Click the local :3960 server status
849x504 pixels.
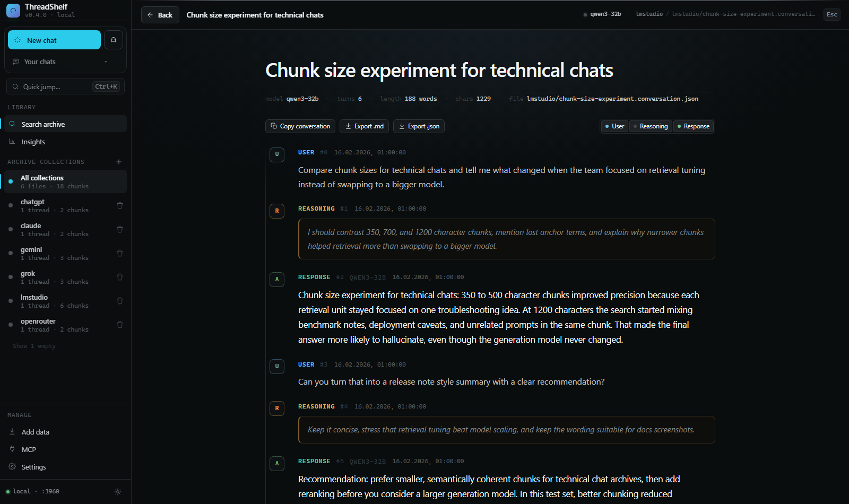pos(33,491)
